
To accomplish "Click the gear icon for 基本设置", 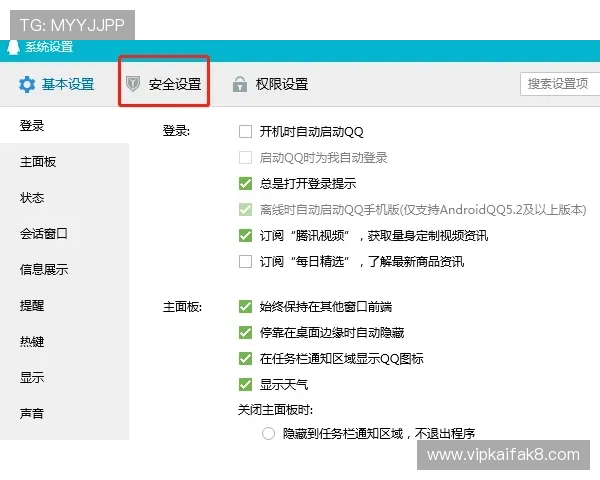I will [27, 84].
